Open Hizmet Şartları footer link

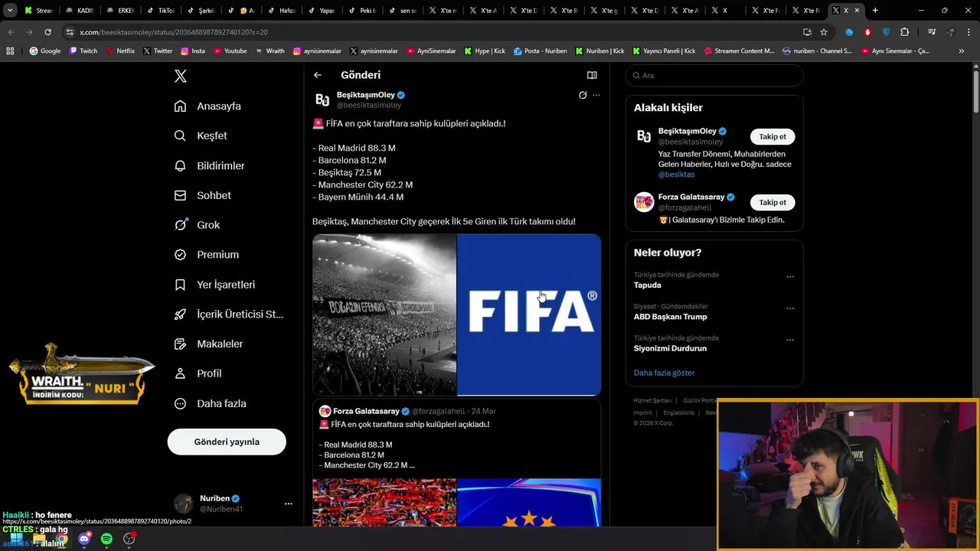click(x=652, y=400)
